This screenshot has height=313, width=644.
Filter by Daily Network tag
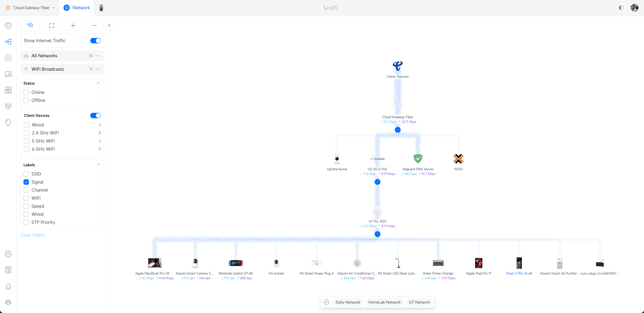coord(348,302)
